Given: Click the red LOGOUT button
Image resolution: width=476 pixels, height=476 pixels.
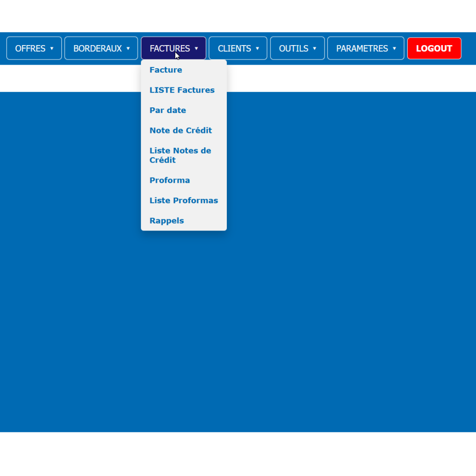Looking at the screenshot, I should [434, 48].
